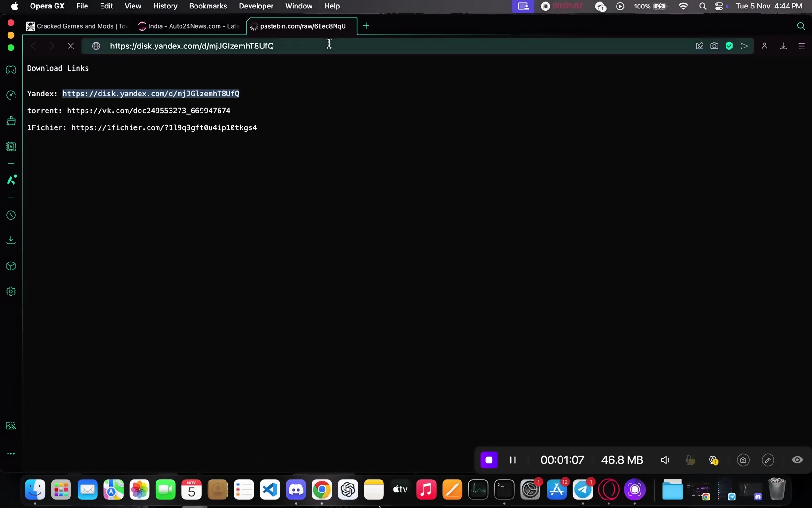Open sidebar Downloads icon

pyautogui.click(x=11, y=240)
